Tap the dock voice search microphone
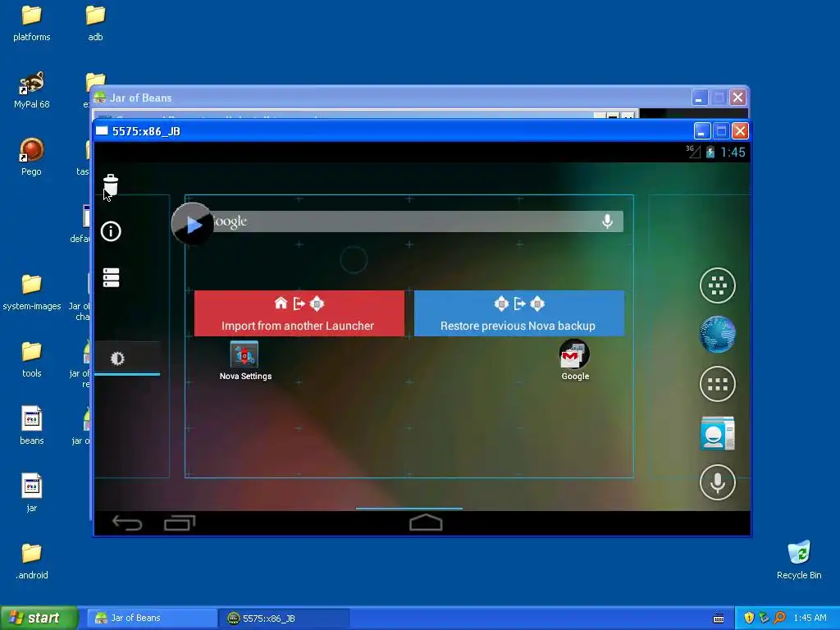 pos(717,482)
